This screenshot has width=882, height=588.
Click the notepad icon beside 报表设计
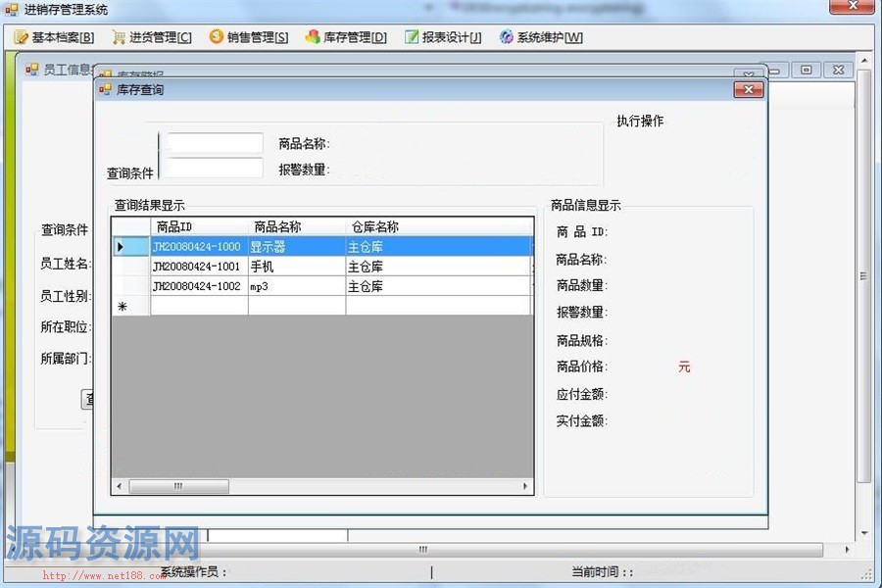pyautogui.click(x=412, y=36)
